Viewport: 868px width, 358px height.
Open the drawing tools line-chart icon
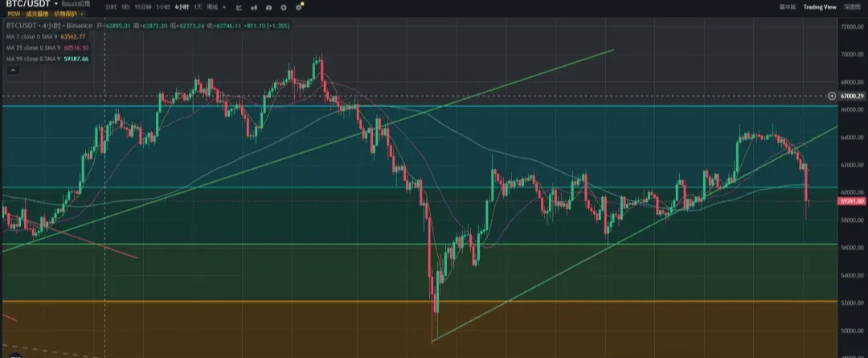[239, 7]
